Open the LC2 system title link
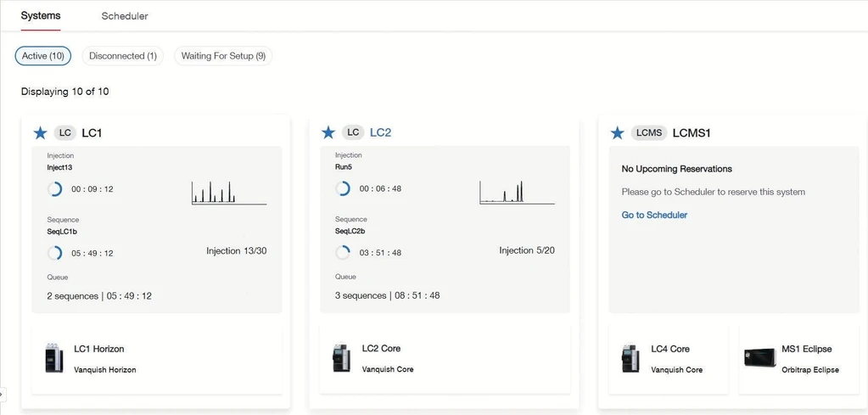Viewport: 868px width, 415px height. 380,132
